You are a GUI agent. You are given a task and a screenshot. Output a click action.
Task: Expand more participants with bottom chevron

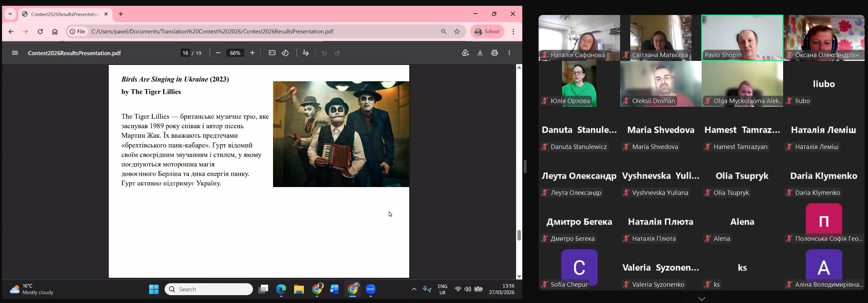tap(702, 299)
